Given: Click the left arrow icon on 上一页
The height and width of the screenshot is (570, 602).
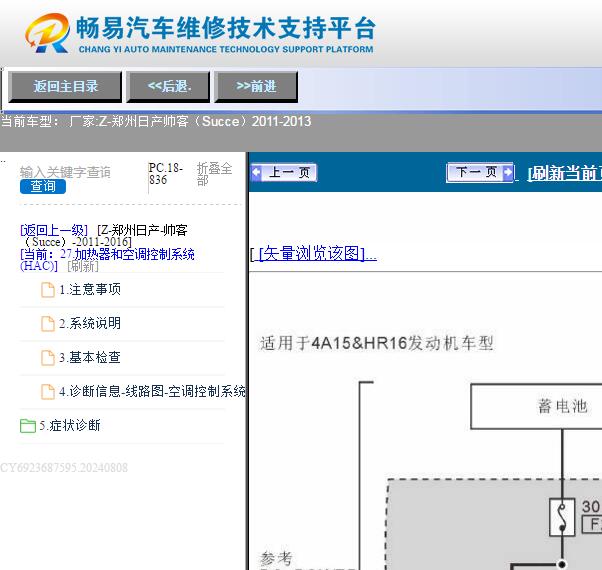Looking at the screenshot, I should 256,173.
